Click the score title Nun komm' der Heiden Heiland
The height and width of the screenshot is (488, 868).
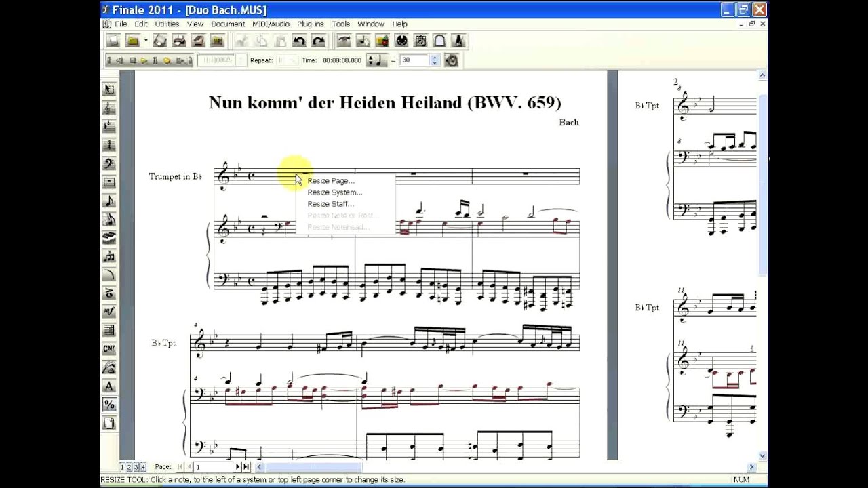pos(384,102)
